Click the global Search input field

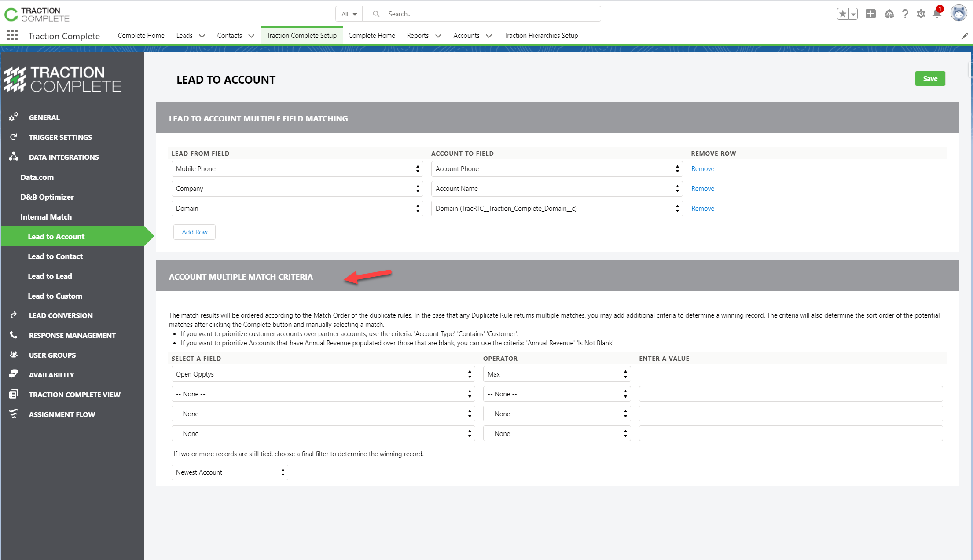(482, 14)
